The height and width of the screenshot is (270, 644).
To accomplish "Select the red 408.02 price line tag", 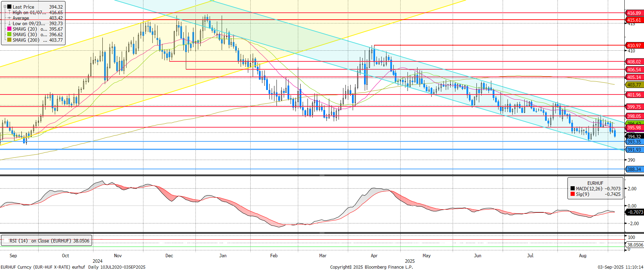I will point(634,62).
